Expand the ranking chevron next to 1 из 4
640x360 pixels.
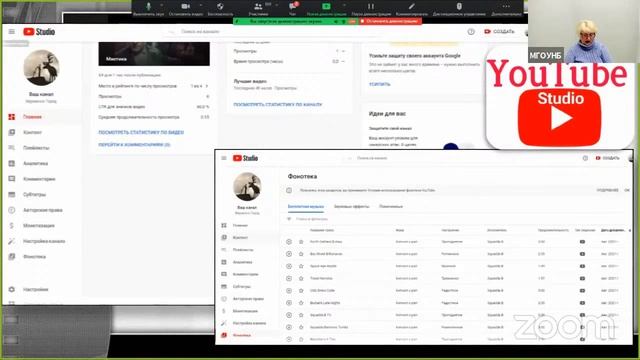207,86
